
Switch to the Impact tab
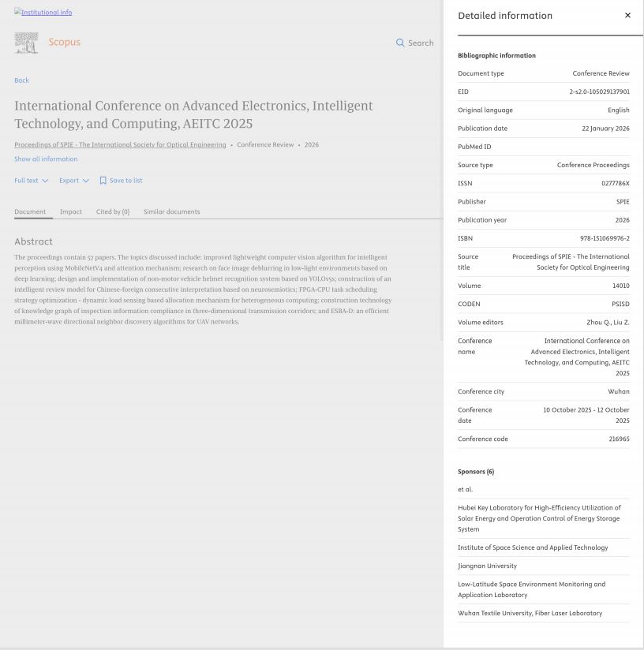click(x=71, y=211)
